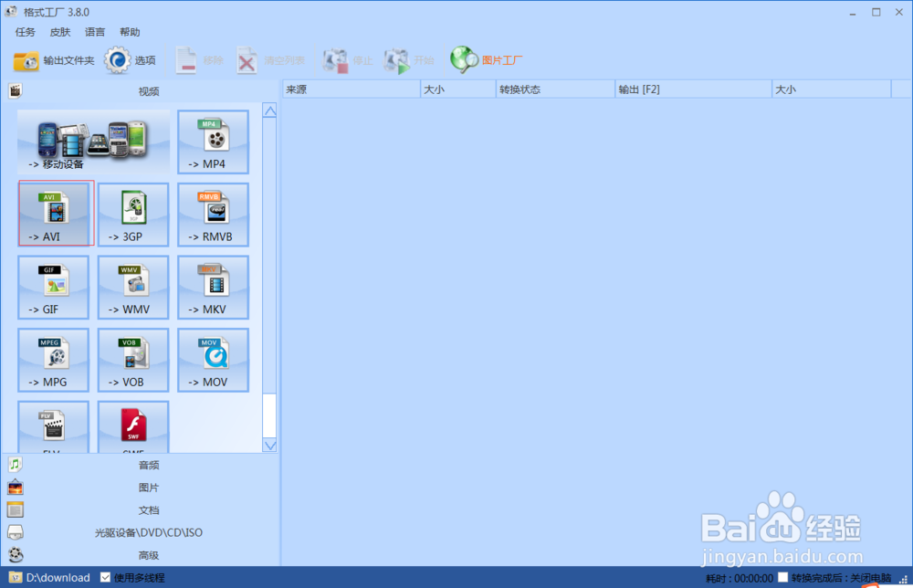
Task: Select the -> WMV conversion tile
Action: pos(133,287)
